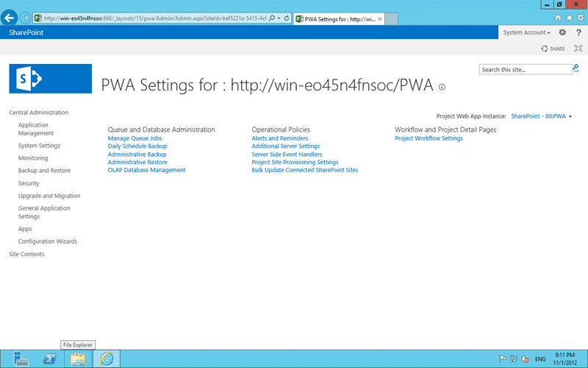Click the SharePoint header link
588x368 pixels.
26,32
